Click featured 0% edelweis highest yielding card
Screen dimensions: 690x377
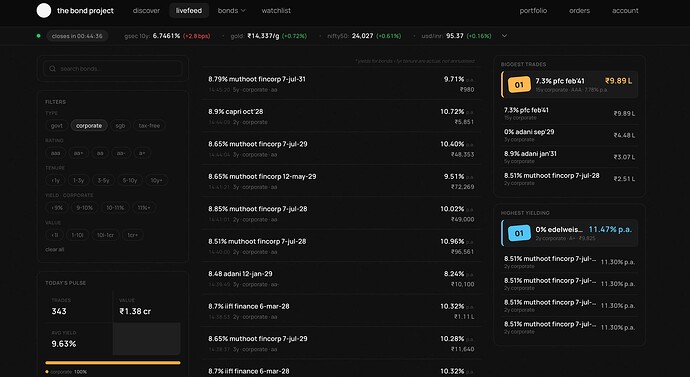[x=569, y=233]
